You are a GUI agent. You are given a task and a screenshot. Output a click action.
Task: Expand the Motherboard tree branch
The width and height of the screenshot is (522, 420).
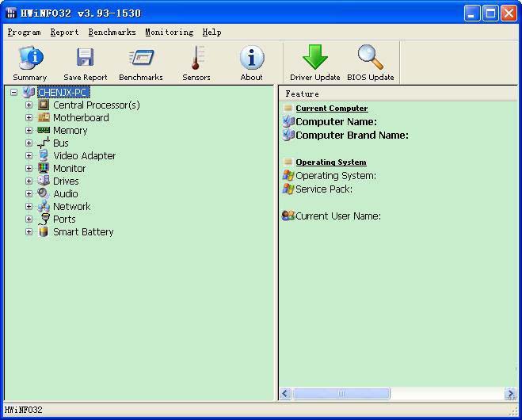29,118
